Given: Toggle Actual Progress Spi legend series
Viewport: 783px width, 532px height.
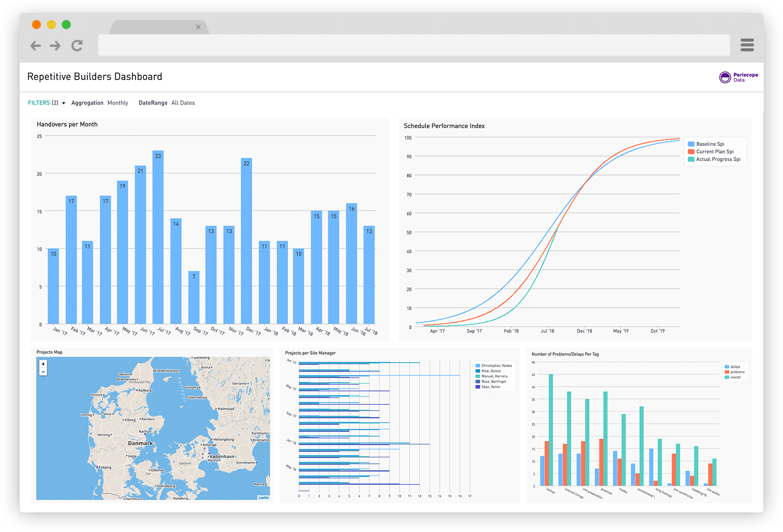Looking at the screenshot, I should click(718, 159).
